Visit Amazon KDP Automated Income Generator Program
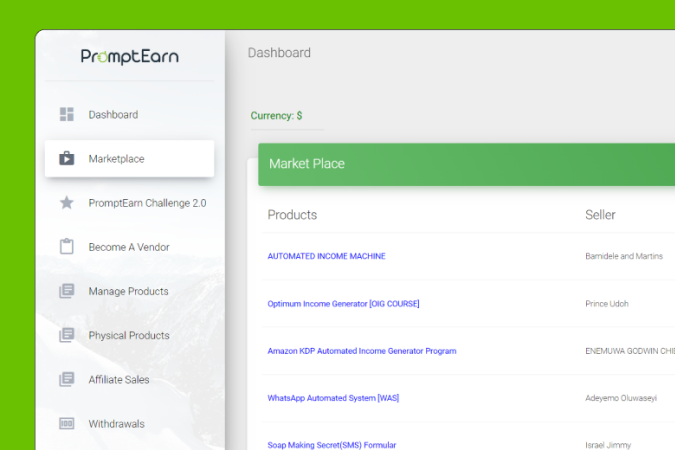The image size is (675, 450). click(361, 351)
